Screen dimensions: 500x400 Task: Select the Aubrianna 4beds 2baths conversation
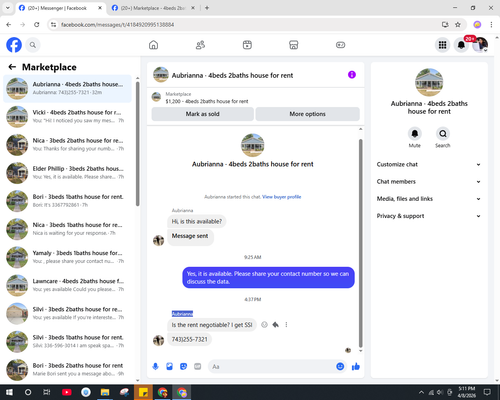(x=67, y=88)
